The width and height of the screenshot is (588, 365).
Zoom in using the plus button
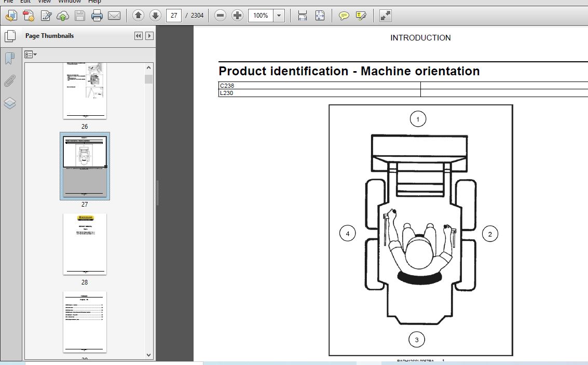pos(237,16)
